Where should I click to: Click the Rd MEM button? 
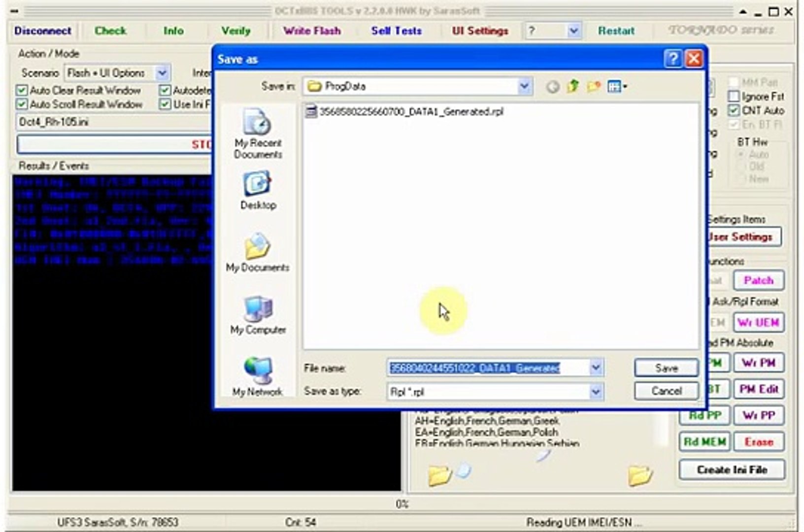(x=704, y=442)
